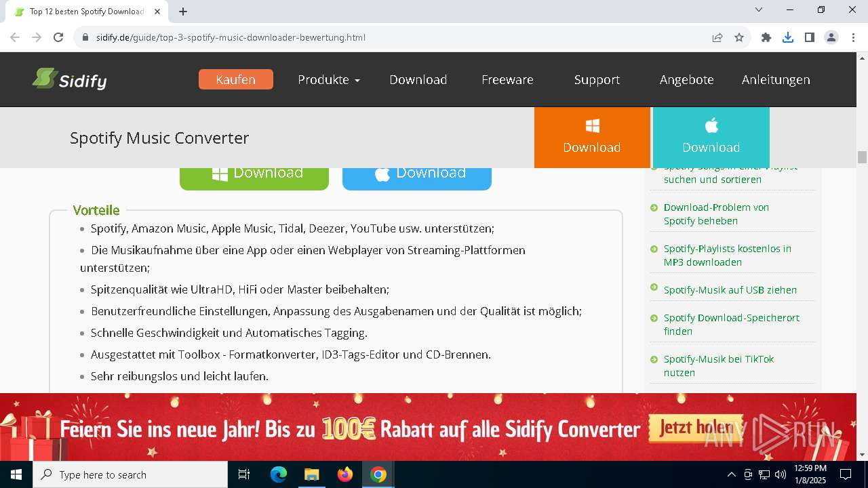
Task: Close the current browser tab
Action: [x=157, y=12]
